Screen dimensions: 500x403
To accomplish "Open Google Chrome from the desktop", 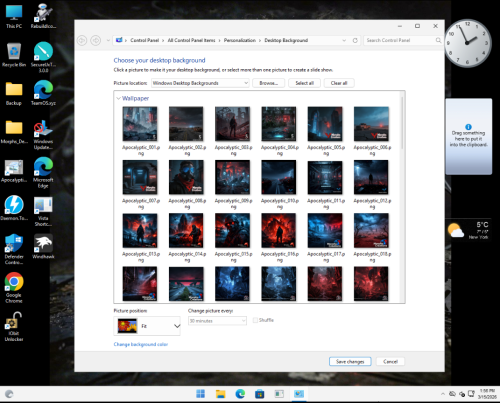I will coord(14,287).
